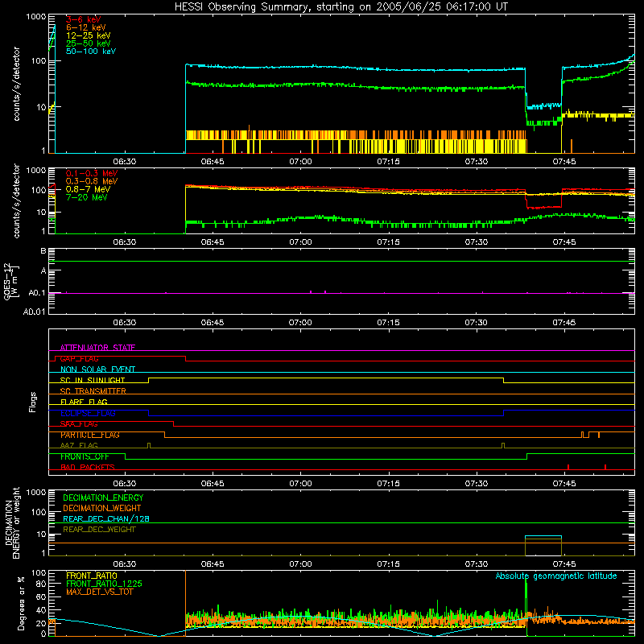Click the PARTICLE_FLAG label
The image size is (644, 644).
(x=90, y=435)
